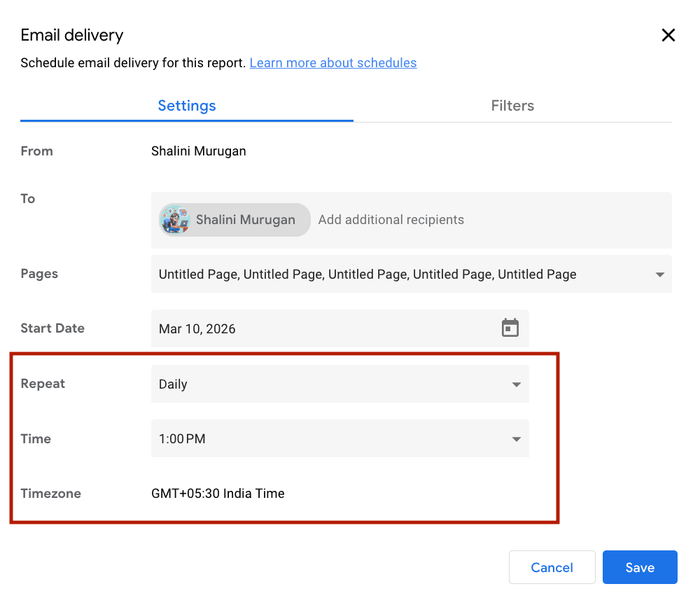Image resolution: width=700 pixels, height=598 pixels.
Task: Click the GMT+05:30 India Time timezone text
Action: (218, 494)
